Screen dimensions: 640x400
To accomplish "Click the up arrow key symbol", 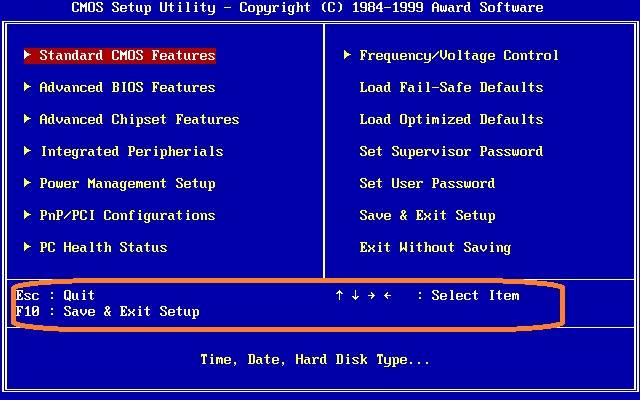I will 339,295.
